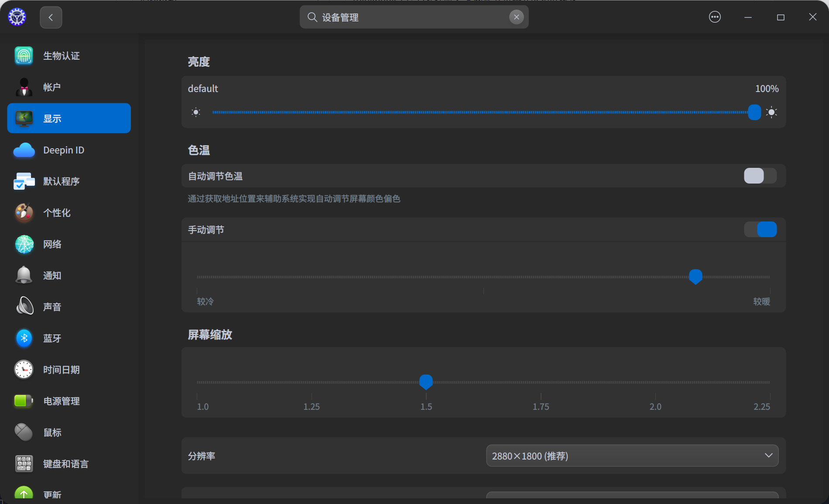
Task: Open the 生物认证 fingerprint icon
Action: click(24, 56)
